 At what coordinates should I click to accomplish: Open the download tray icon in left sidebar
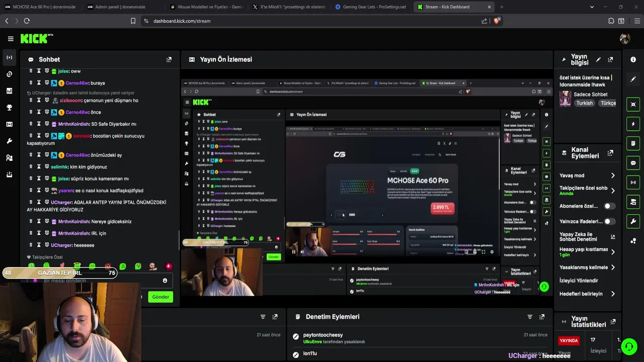pos(9,174)
